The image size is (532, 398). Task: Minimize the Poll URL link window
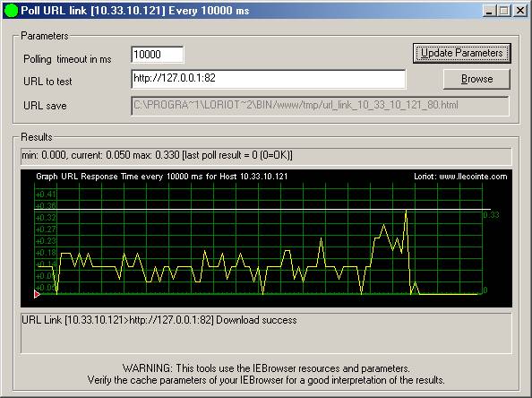click(489, 11)
